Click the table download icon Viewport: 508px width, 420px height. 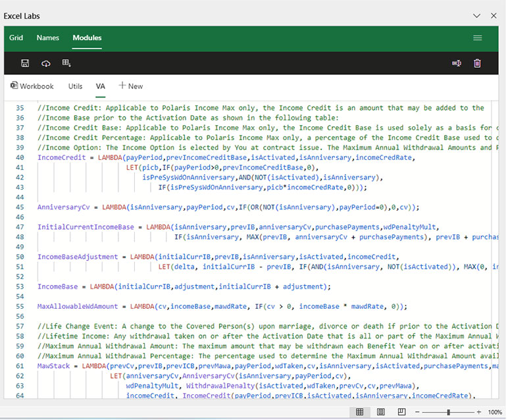[x=66, y=63]
